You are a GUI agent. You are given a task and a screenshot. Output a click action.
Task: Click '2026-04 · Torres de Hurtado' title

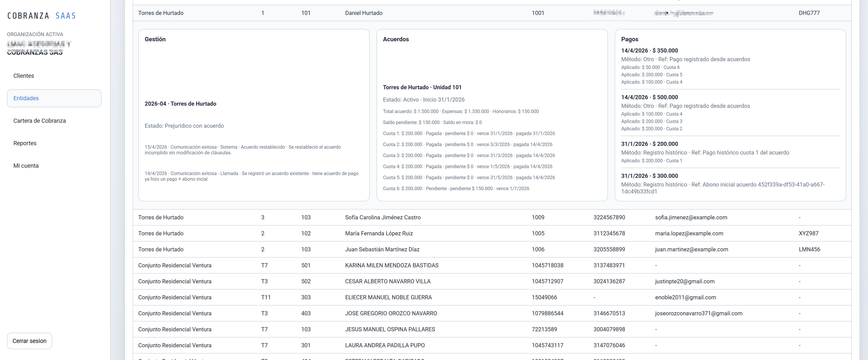180,104
